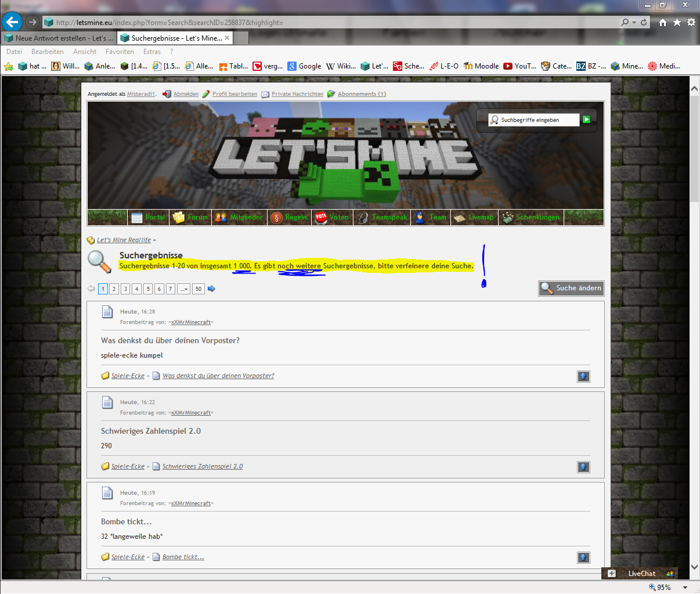This screenshot has width=700, height=594.
Task: Open the browser settings gear icon
Action: (691, 22)
